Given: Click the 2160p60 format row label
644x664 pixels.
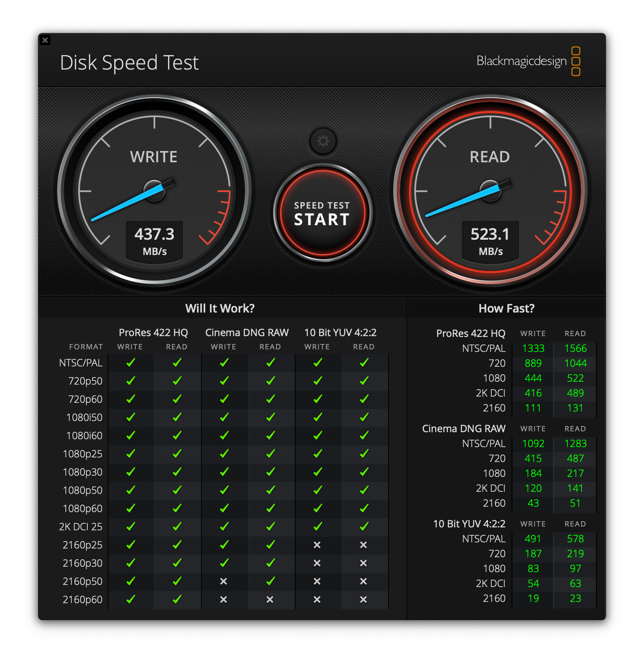Looking at the screenshot, I should (83, 600).
